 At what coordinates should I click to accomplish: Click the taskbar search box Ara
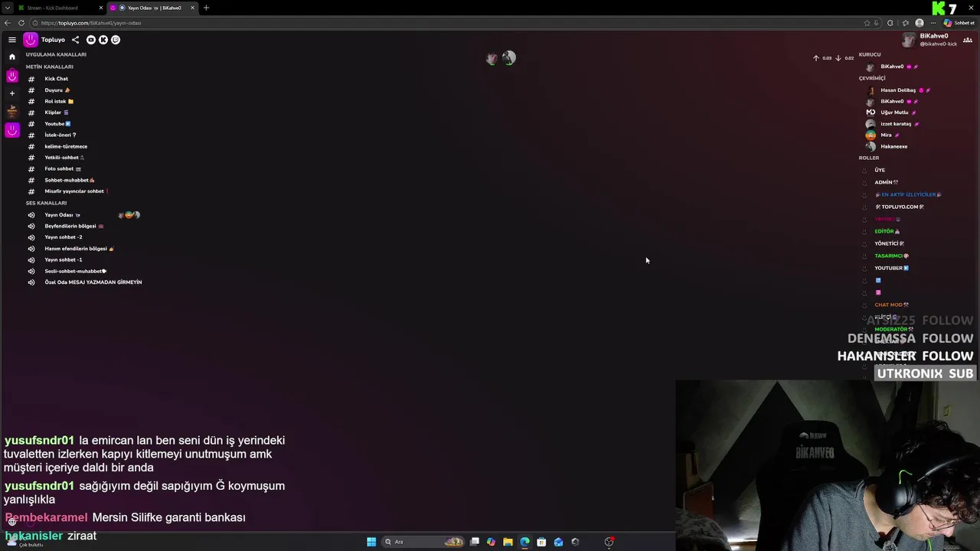point(424,542)
